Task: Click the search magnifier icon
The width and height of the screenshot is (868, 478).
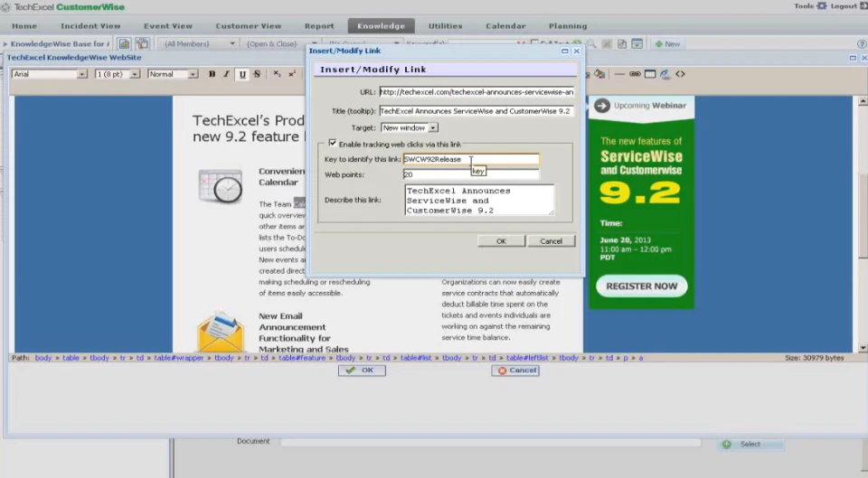Action: pyautogui.click(x=591, y=43)
